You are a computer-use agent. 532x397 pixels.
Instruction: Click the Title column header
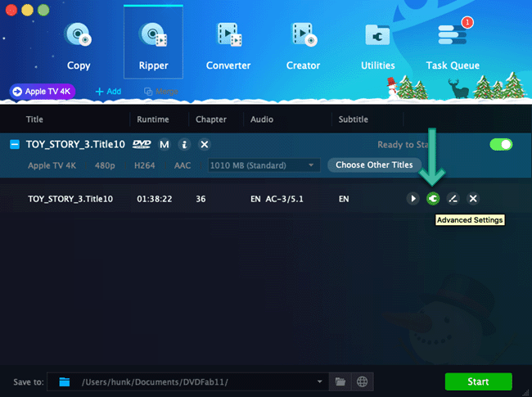pos(34,120)
